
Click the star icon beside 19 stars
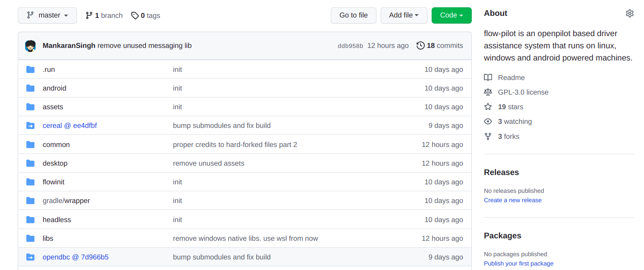[x=488, y=107]
